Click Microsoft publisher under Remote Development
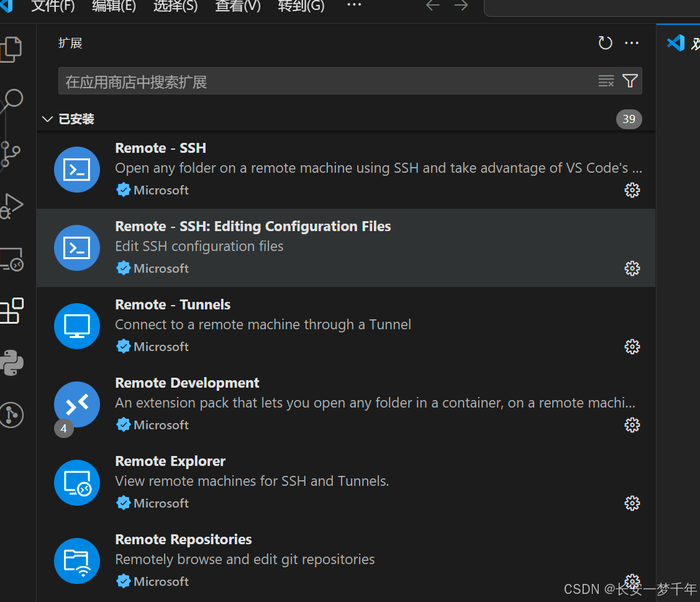This screenshot has width=700, height=602. coord(161,425)
